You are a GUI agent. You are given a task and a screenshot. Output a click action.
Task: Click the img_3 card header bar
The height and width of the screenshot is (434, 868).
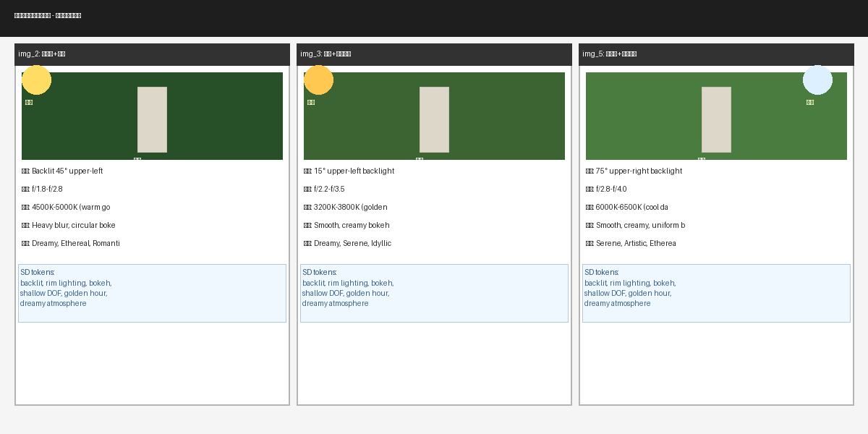click(434, 54)
